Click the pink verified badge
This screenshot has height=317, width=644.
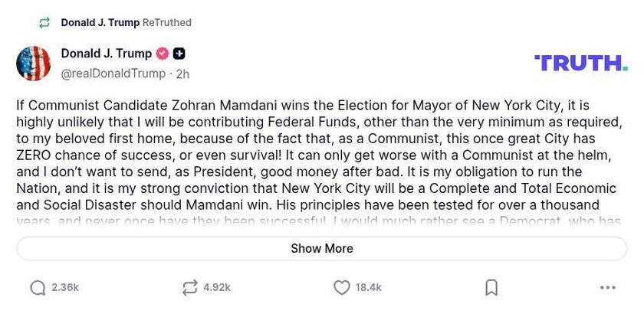[x=163, y=54]
